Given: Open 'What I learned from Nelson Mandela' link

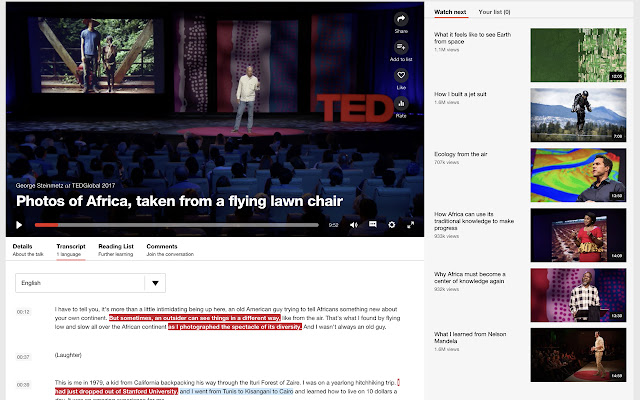Looking at the screenshot, I should pos(470,337).
